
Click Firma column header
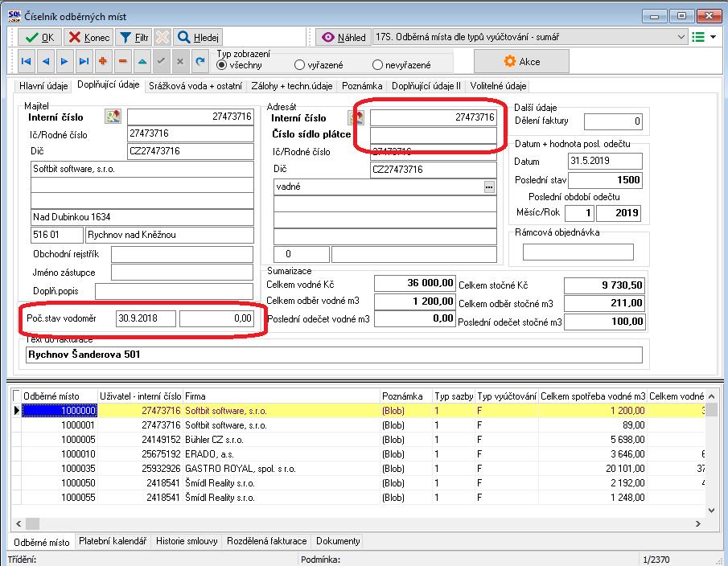click(282, 396)
